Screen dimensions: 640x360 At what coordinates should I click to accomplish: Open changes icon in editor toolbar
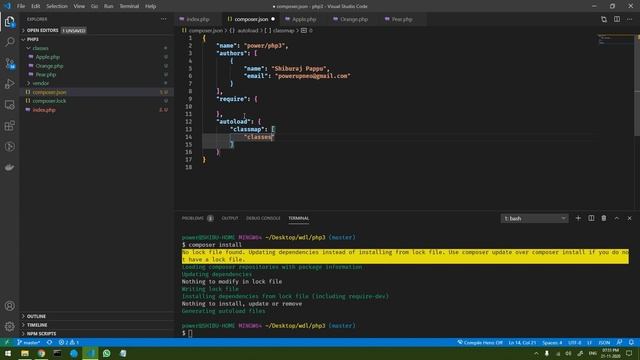click(604, 19)
